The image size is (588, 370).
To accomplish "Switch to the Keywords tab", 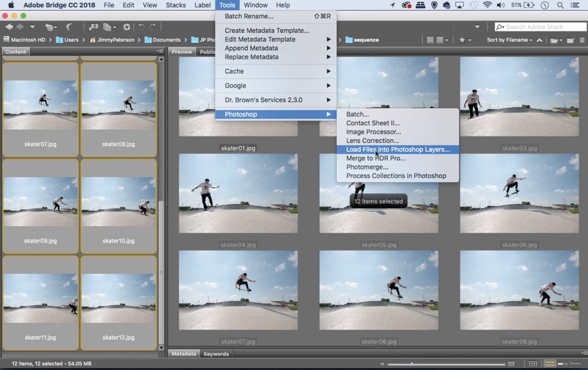I will [x=216, y=354].
